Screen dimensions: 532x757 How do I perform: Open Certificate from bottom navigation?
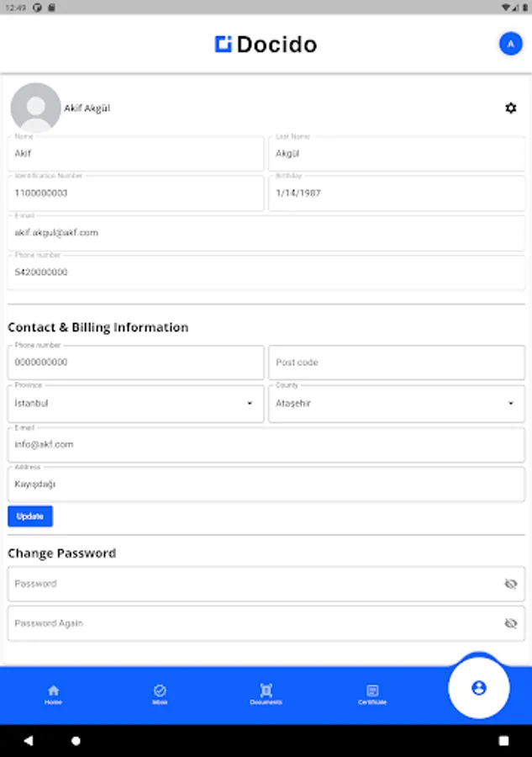point(372,695)
